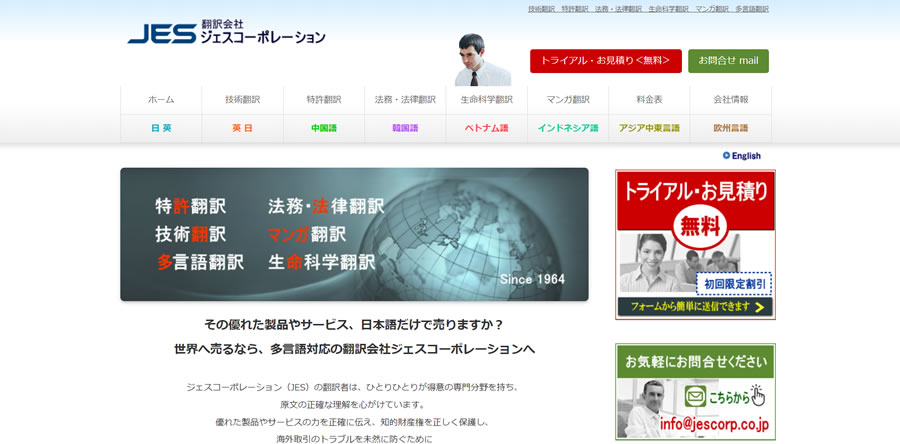The image size is (900, 444).
Task: Click the green お問合せ mail button
Action: click(x=728, y=61)
